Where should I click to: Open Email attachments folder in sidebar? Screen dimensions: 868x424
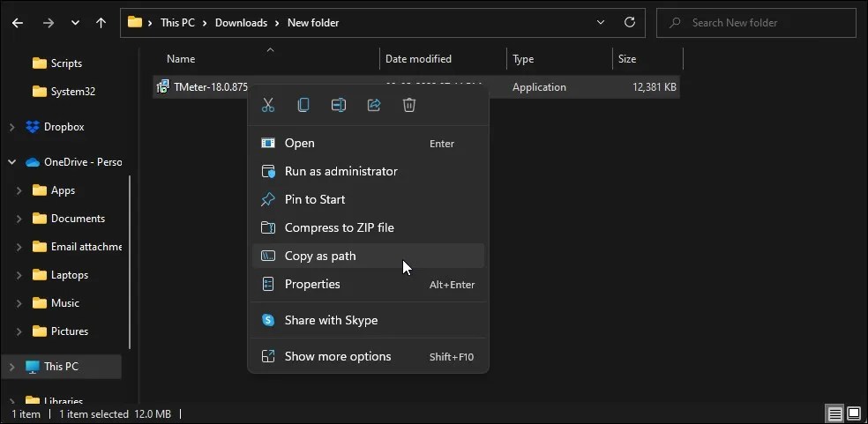[x=86, y=247]
